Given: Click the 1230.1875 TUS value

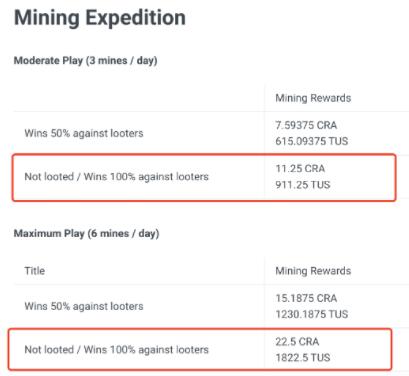Looking at the screenshot, I should (x=312, y=314).
